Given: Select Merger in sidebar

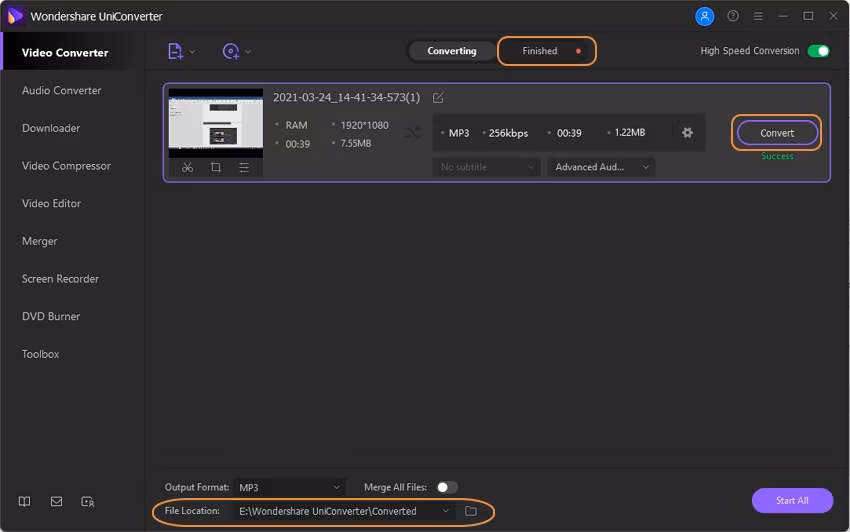Looking at the screenshot, I should 40,241.
